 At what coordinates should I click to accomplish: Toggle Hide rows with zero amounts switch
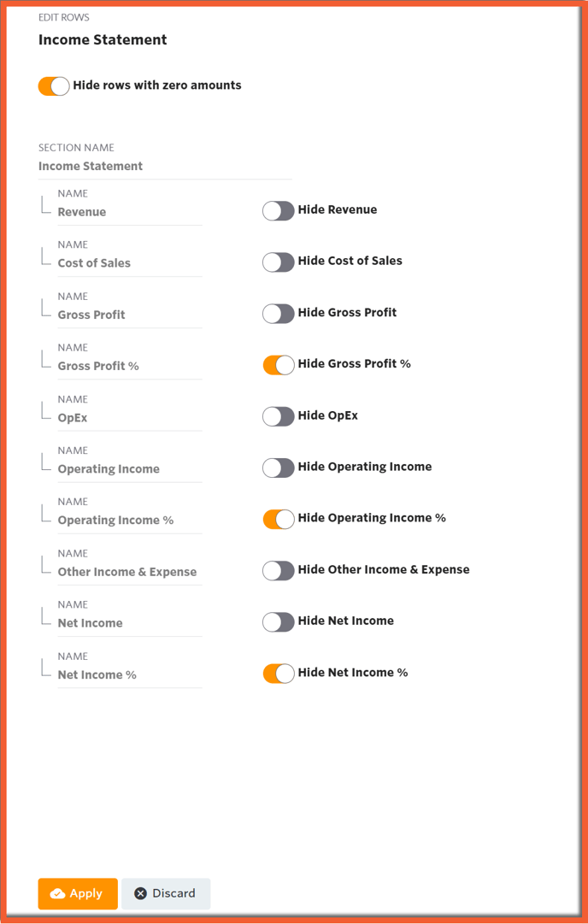click(x=54, y=86)
